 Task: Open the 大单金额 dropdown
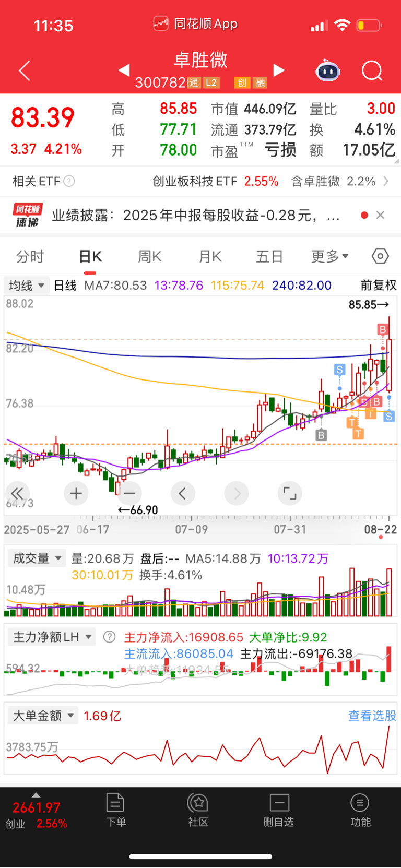click(x=43, y=715)
